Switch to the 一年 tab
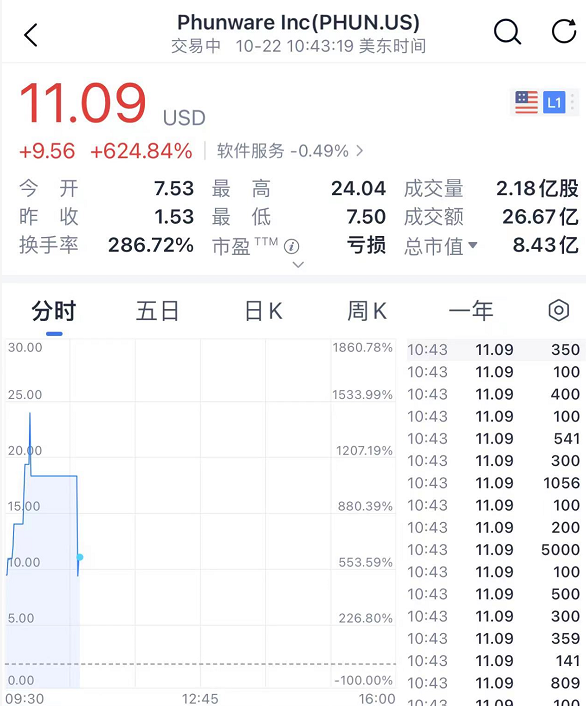 (x=471, y=311)
